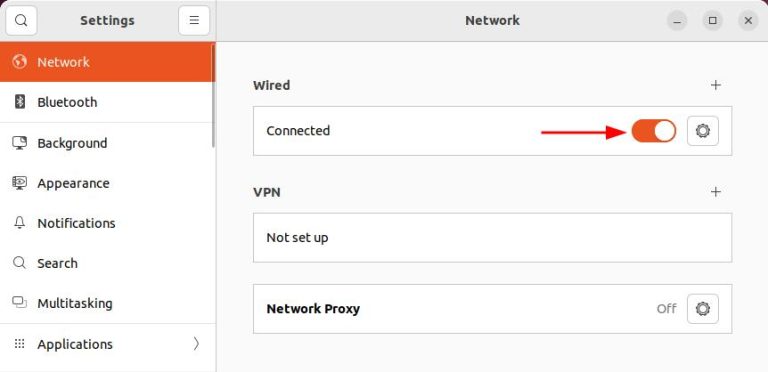Expand Applications with the chevron arrow
This screenshot has height=372, width=768.
[x=196, y=344]
